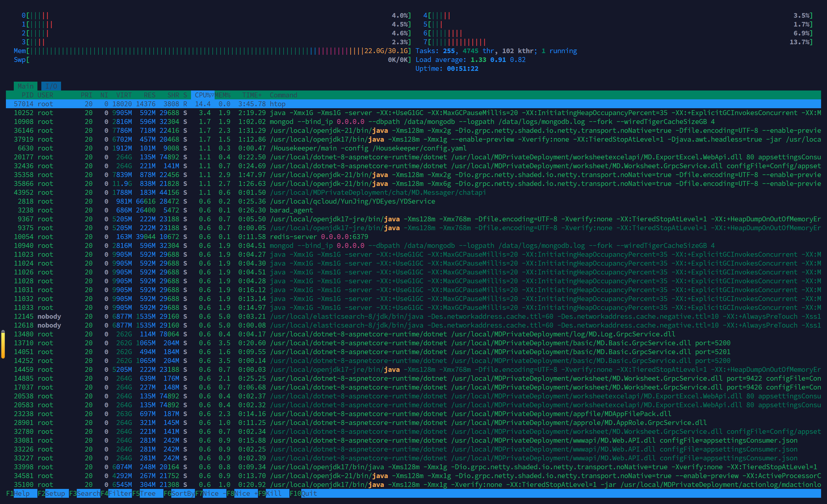Open F6 SortBy menu
This screenshot has width=827, height=504.
coord(179,493)
